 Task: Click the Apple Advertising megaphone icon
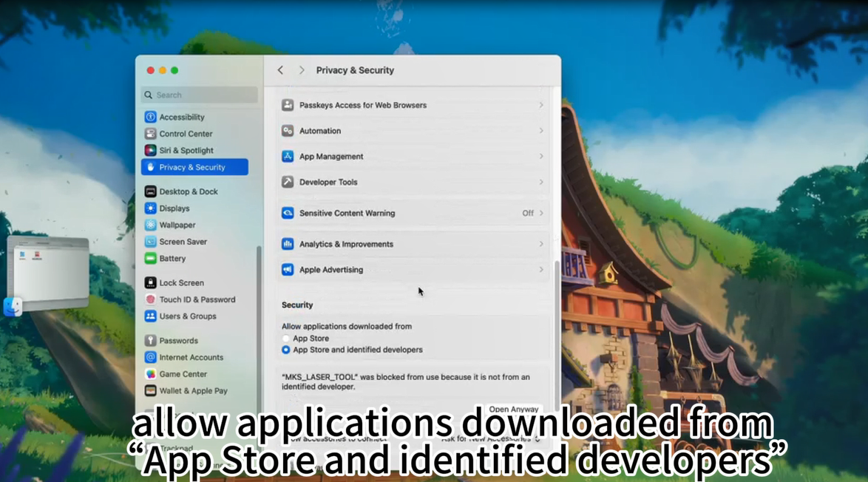pyautogui.click(x=288, y=270)
